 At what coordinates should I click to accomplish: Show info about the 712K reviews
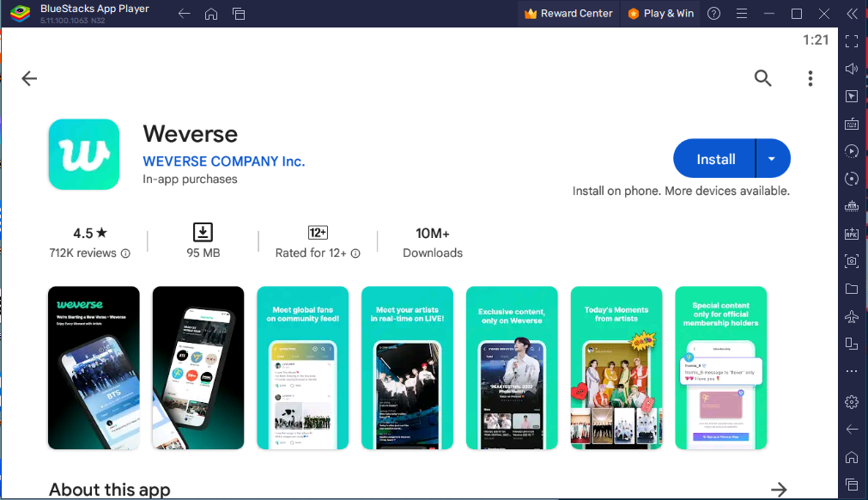coord(126,253)
